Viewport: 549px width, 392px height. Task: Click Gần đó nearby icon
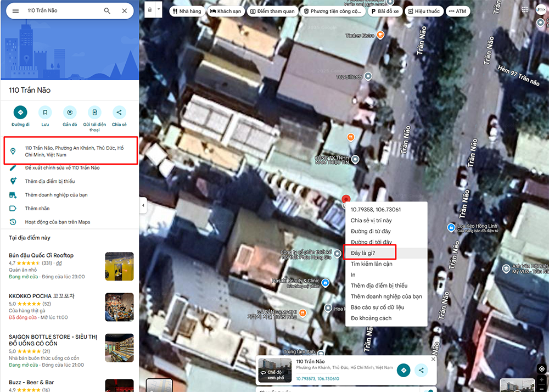pos(70,113)
